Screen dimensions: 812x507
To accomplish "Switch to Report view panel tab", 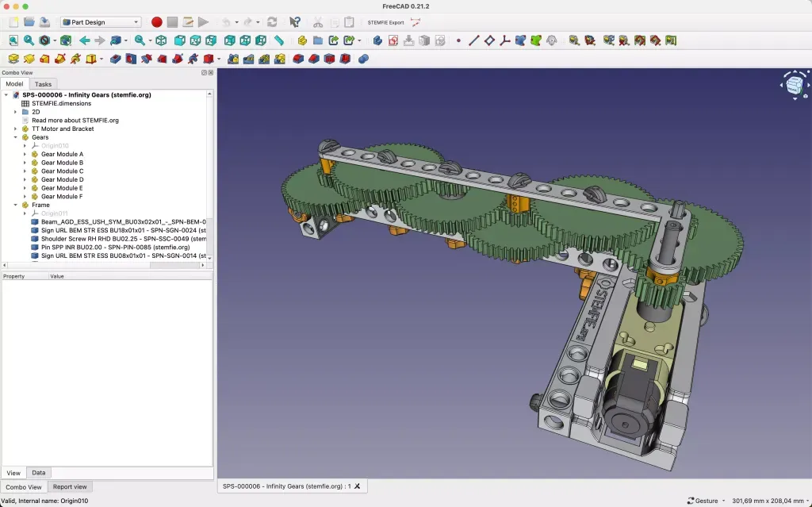I will pos(70,486).
